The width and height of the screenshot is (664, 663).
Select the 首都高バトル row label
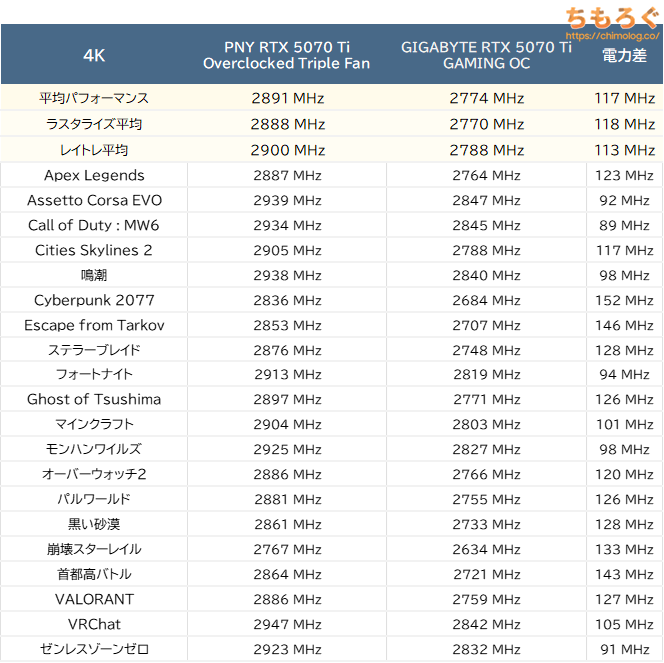(x=94, y=574)
